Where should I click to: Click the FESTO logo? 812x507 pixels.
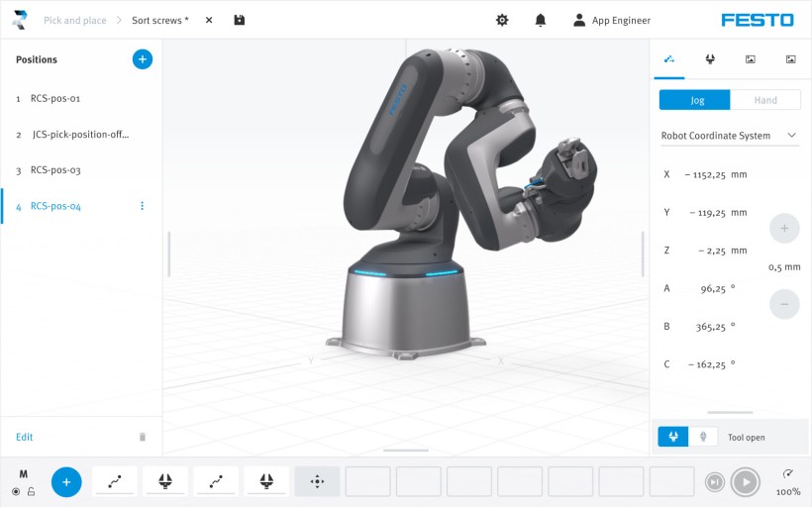point(758,20)
